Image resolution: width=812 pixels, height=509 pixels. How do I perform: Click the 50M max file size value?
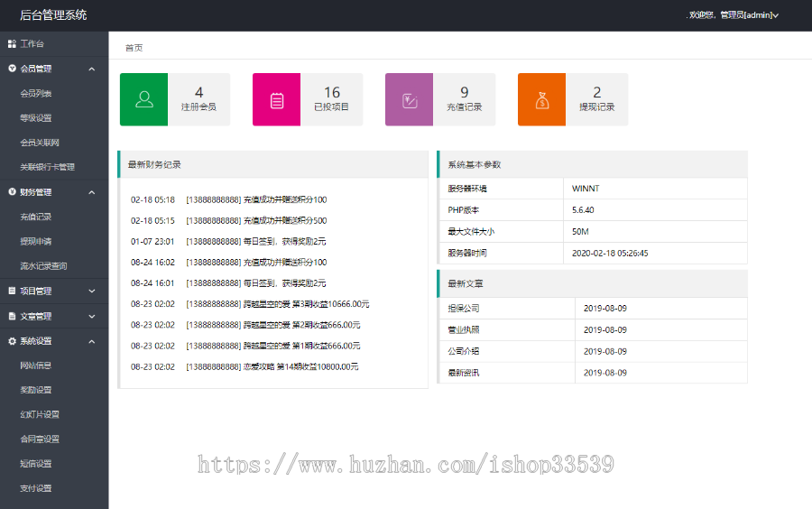580,231
